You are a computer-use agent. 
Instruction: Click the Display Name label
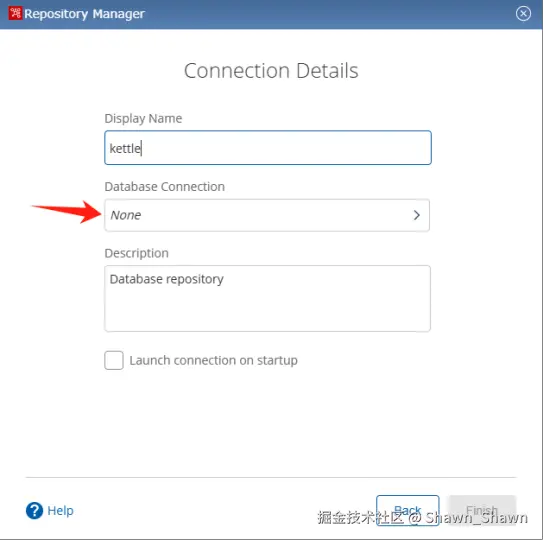(x=143, y=118)
